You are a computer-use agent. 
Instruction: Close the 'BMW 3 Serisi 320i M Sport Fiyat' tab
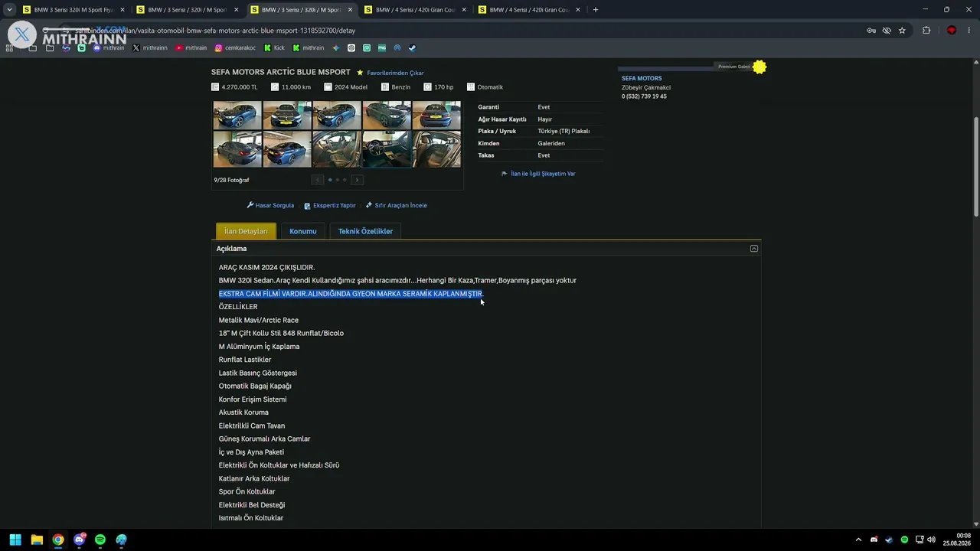coord(122,10)
